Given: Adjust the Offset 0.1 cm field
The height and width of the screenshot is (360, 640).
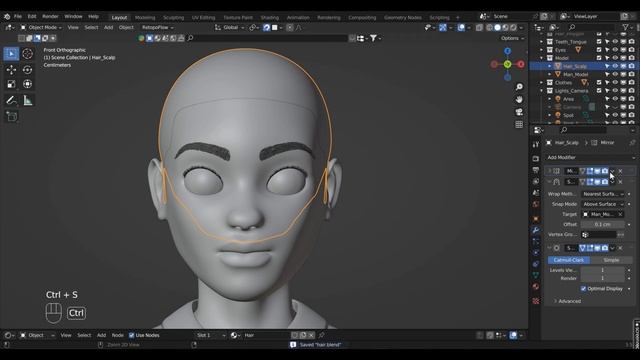Looking at the screenshot, I should 603,224.
